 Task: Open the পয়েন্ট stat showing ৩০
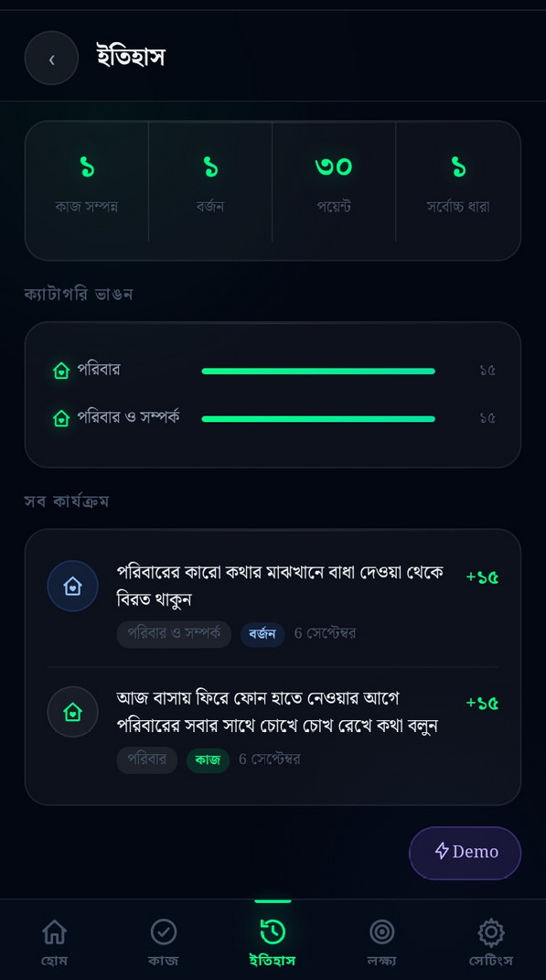pos(334,183)
